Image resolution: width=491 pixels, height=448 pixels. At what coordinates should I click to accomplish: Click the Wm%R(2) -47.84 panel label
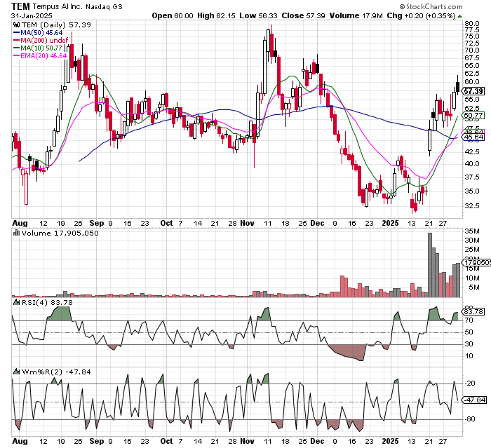[56, 372]
